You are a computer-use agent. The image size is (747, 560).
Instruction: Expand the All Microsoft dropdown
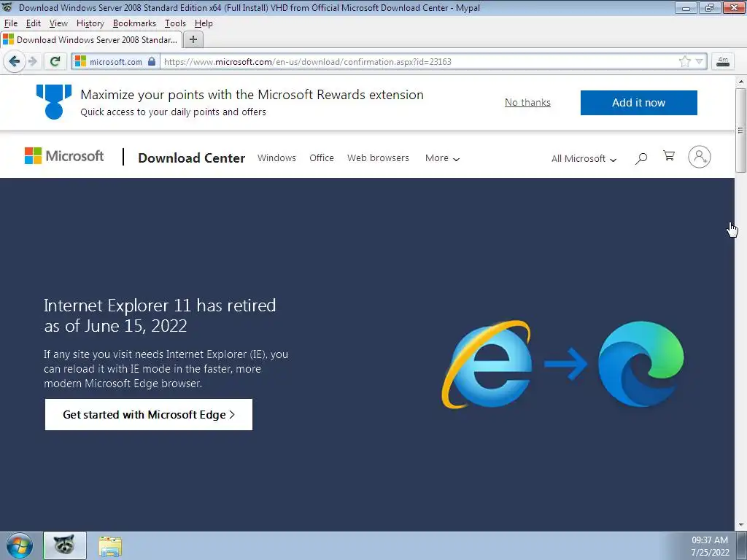click(x=584, y=158)
